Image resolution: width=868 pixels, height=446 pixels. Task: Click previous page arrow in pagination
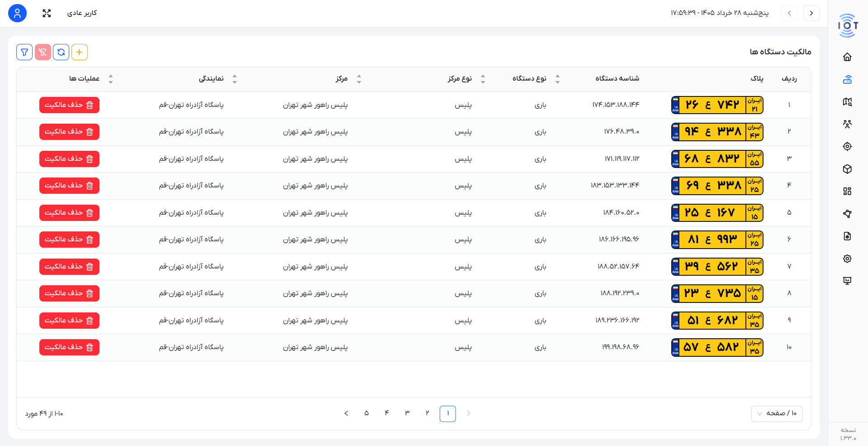click(468, 413)
